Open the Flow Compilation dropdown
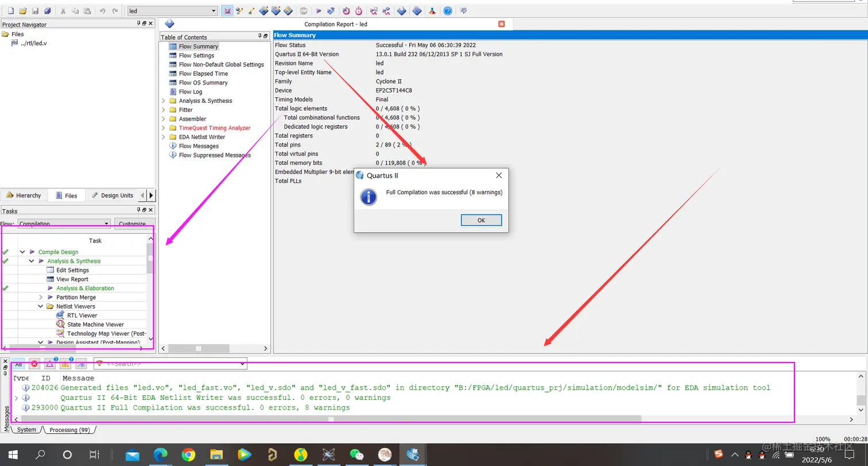 click(107, 224)
